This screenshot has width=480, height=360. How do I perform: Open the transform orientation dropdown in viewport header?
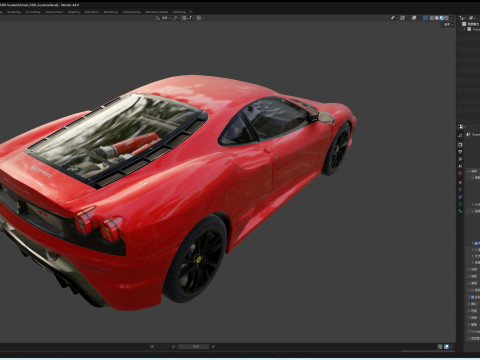(x=163, y=18)
